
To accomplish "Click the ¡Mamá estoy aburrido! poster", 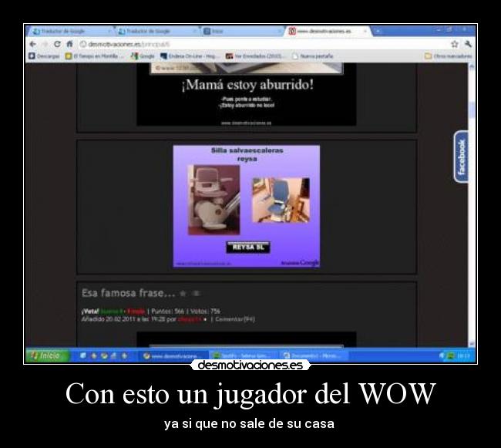I will [x=247, y=94].
